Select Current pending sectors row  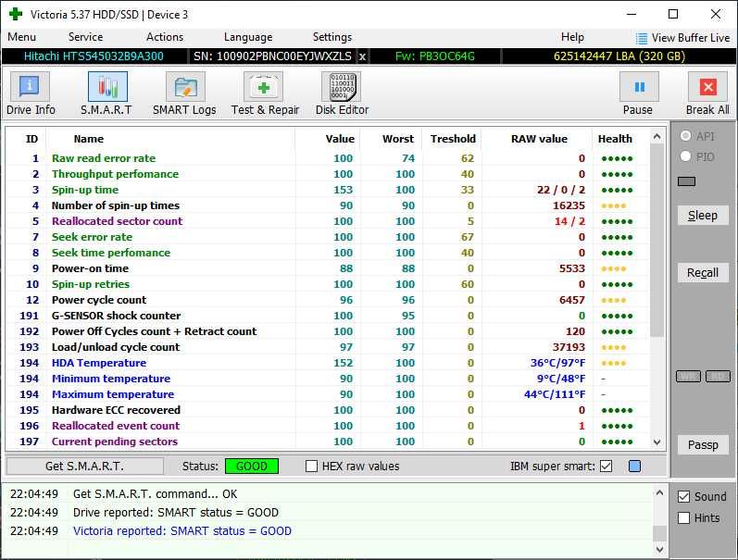[x=328, y=442]
